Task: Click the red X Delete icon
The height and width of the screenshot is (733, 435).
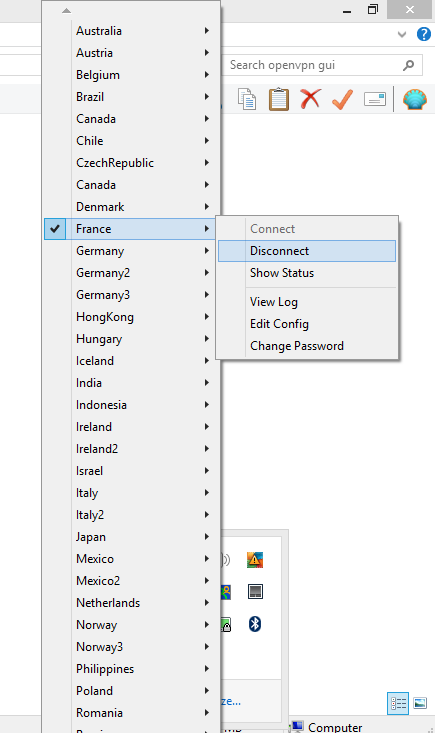Action: coord(310,99)
